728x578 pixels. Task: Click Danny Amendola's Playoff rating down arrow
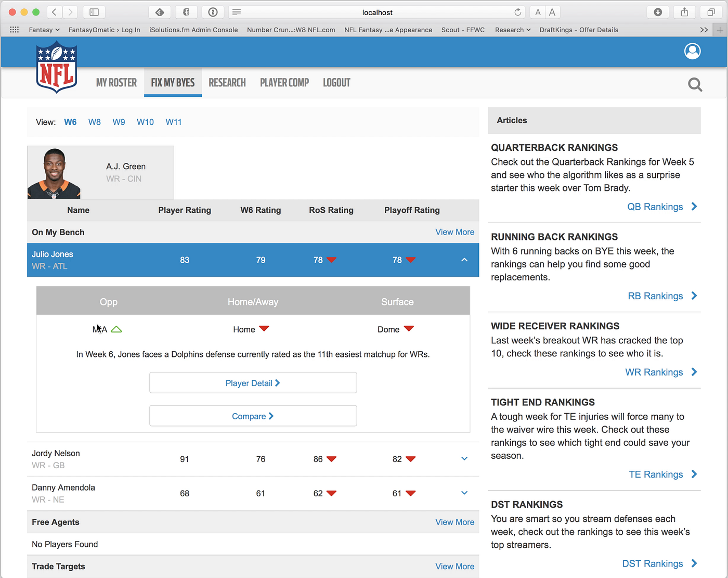410,493
